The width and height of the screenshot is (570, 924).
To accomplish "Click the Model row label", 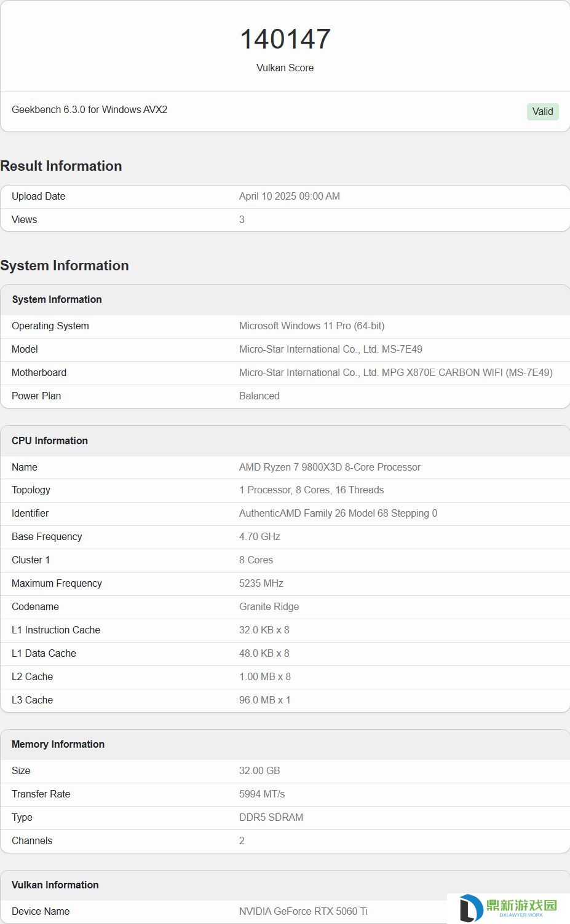I will (25, 349).
